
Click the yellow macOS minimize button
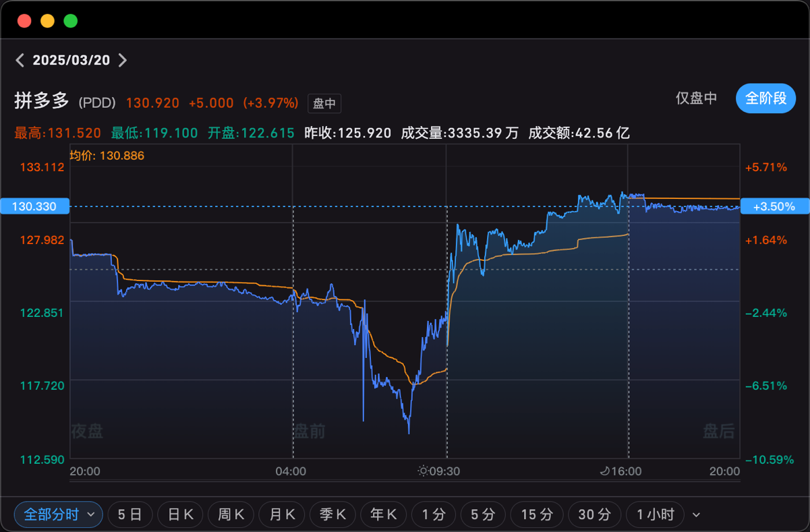pos(47,21)
